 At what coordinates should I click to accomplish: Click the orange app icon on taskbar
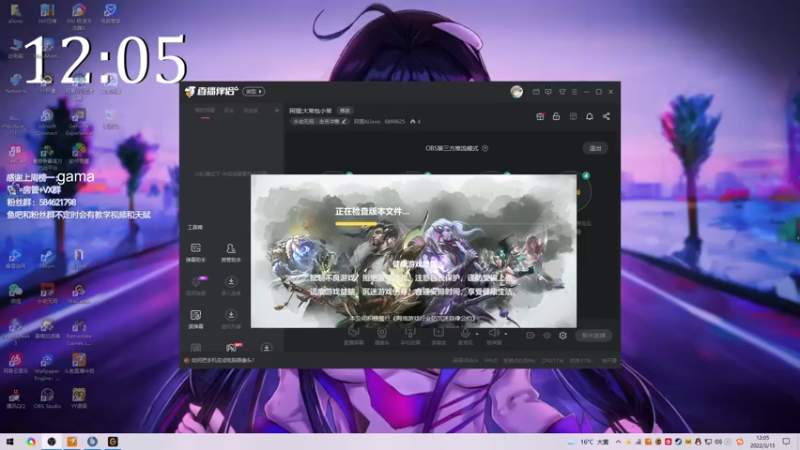(72, 441)
